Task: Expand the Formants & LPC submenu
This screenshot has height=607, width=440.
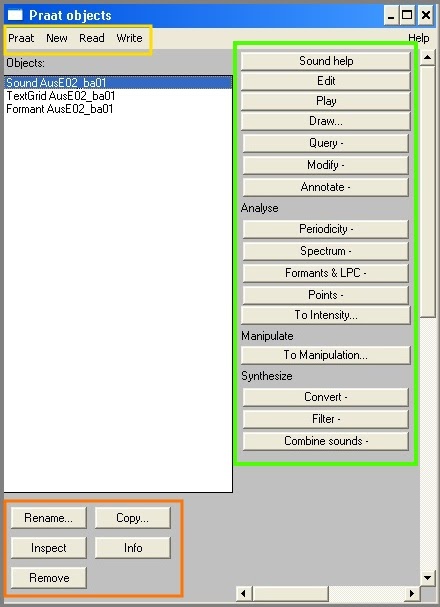Action: click(x=325, y=273)
